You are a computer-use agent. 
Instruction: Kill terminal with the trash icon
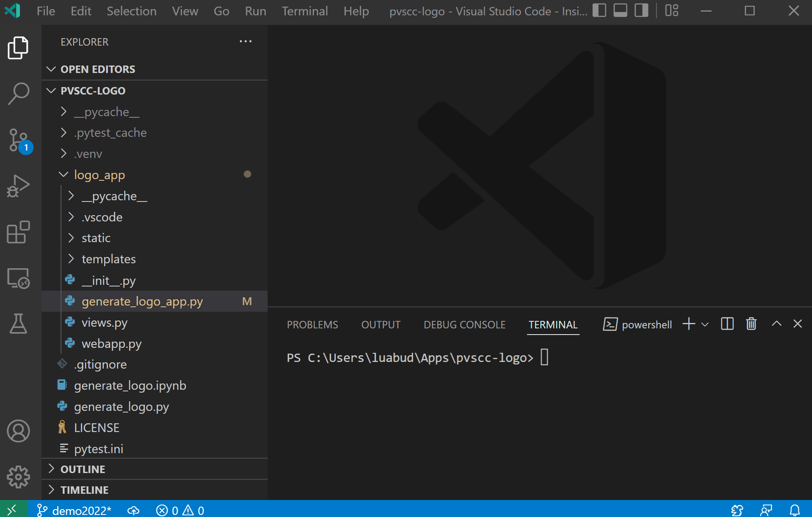tap(751, 324)
